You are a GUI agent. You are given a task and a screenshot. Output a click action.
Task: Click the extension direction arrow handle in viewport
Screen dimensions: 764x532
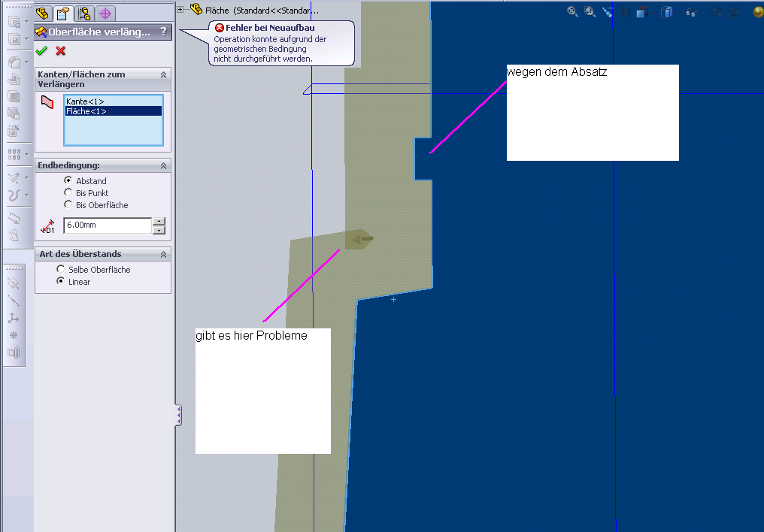(362, 239)
